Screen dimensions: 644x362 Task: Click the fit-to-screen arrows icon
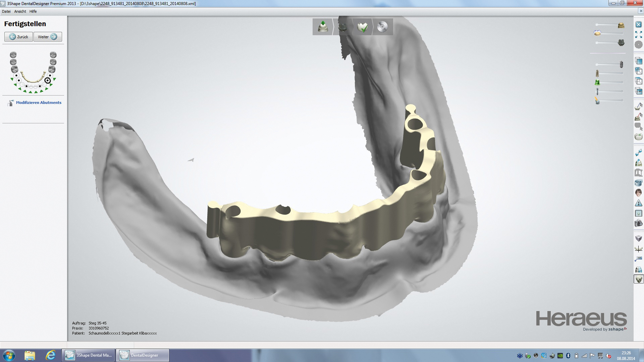pos(639,35)
